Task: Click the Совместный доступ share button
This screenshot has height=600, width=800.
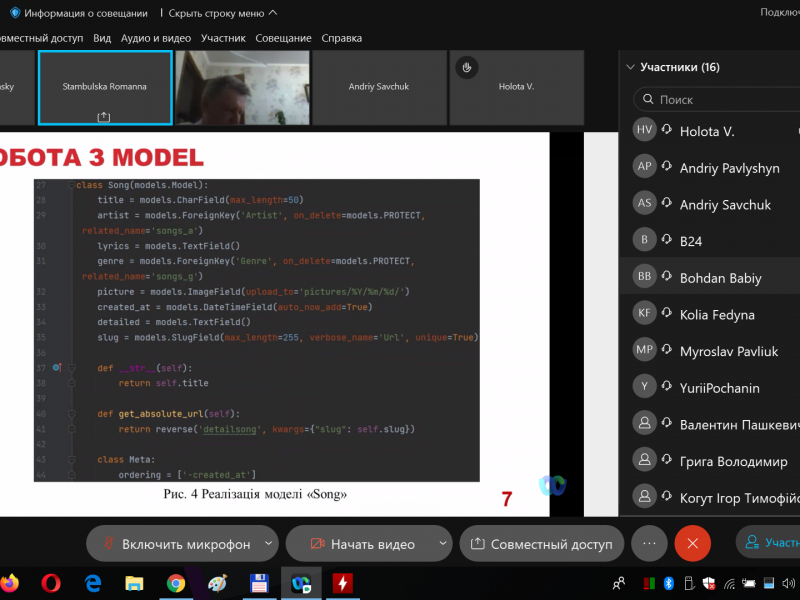Action: point(541,544)
